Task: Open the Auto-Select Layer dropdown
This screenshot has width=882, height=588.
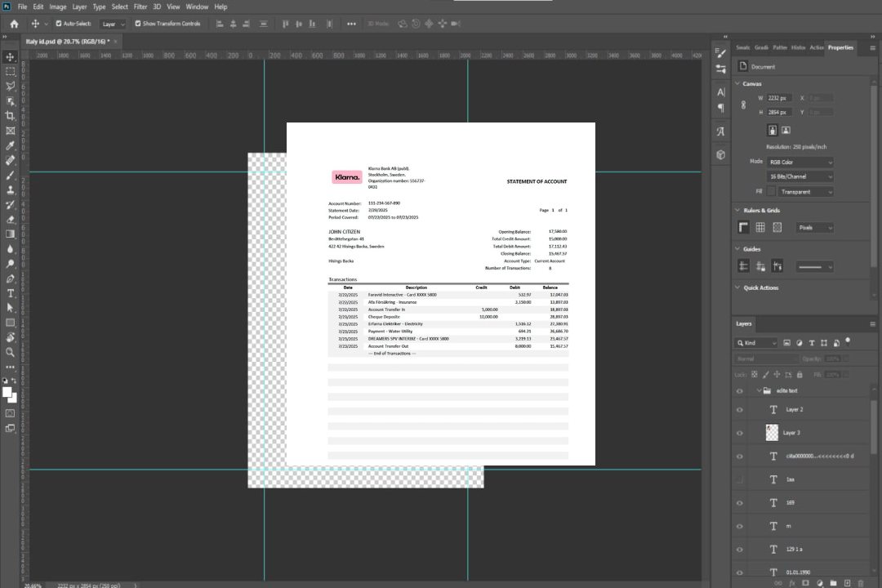Action: tap(113, 24)
